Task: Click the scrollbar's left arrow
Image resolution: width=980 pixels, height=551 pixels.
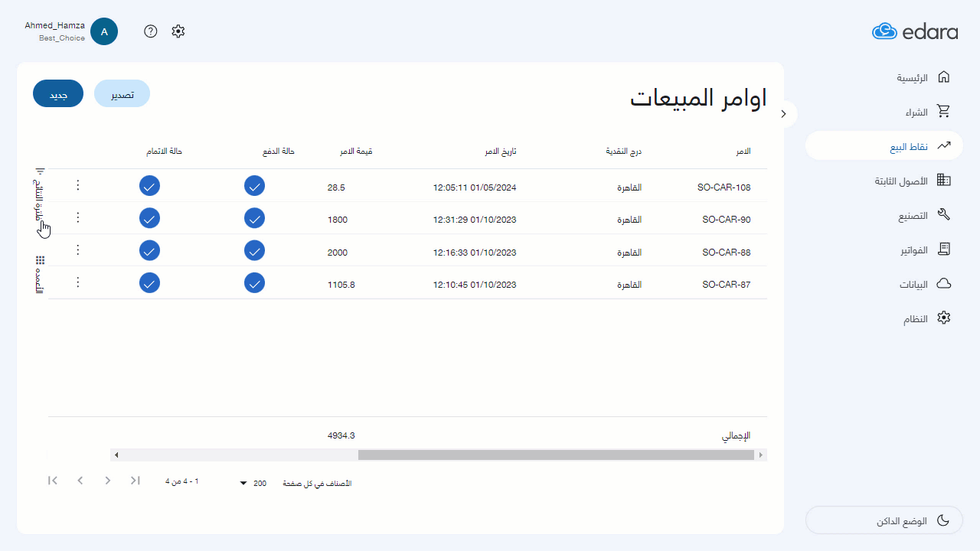Action: click(116, 455)
